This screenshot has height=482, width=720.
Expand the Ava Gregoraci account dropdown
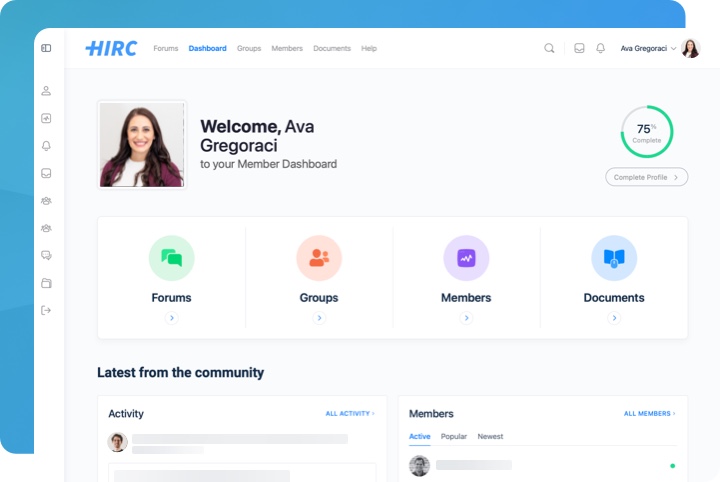[673, 48]
